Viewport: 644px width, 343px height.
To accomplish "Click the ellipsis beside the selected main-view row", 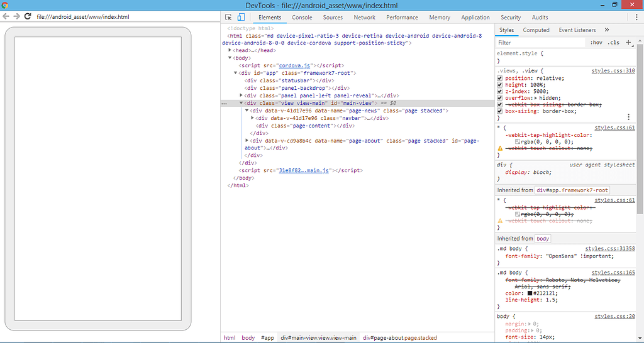I will point(224,104).
